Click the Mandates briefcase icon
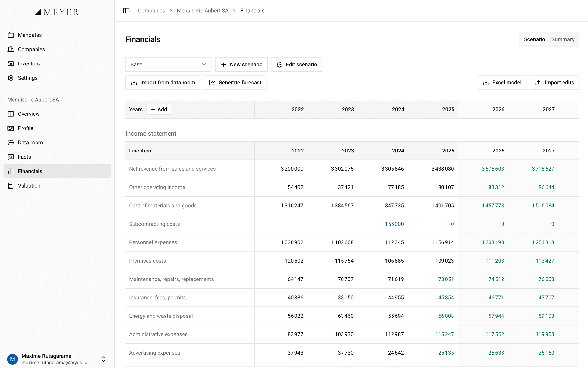Viewport: 588px width, 368px height. coord(11,35)
